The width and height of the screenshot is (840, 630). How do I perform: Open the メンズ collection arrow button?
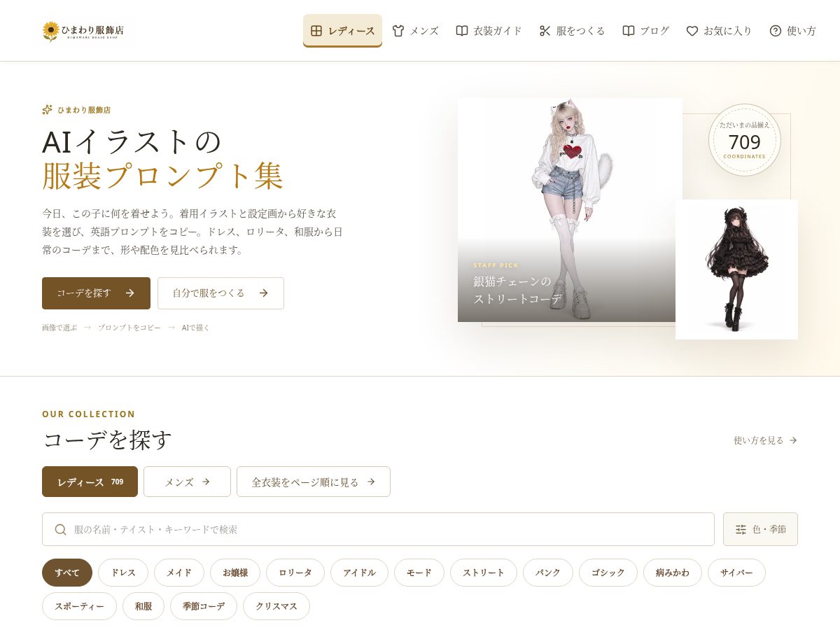(x=187, y=482)
